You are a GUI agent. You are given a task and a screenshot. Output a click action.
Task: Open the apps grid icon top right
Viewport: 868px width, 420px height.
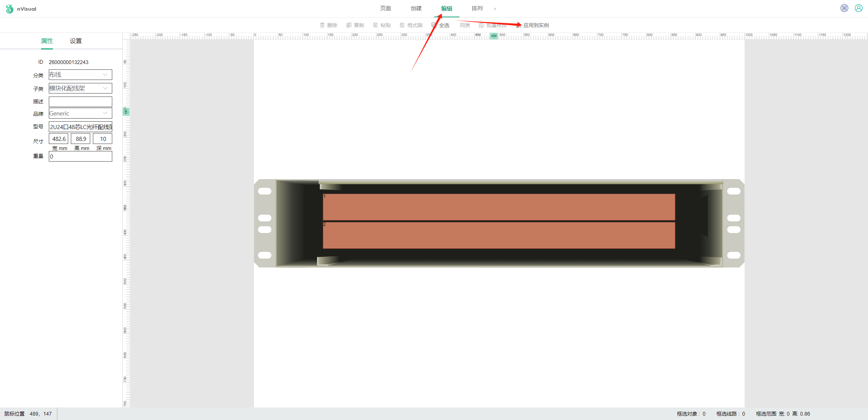coord(844,8)
